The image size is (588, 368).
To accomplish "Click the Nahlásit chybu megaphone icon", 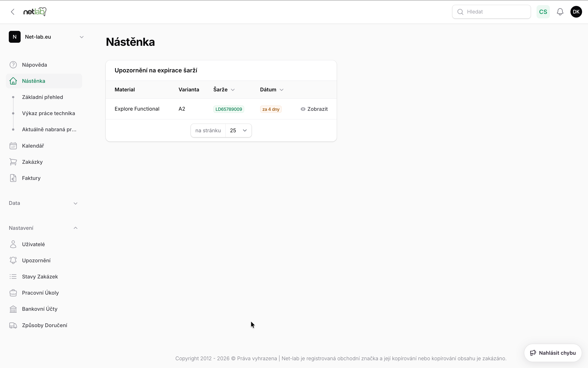I will click(533, 353).
